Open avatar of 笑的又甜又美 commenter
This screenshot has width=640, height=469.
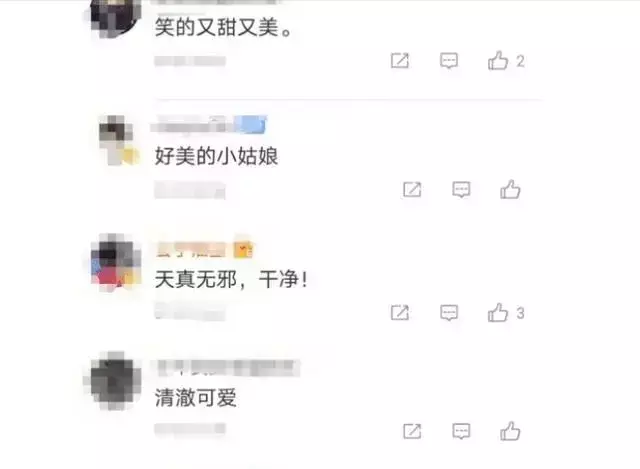pyautogui.click(x=114, y=17)
